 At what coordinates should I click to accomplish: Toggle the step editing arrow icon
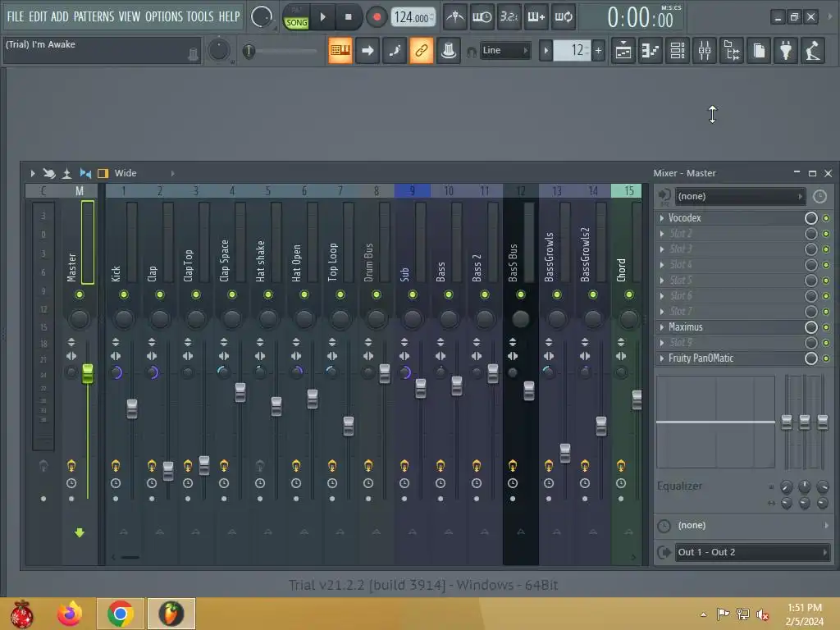(x=367, y=51)
